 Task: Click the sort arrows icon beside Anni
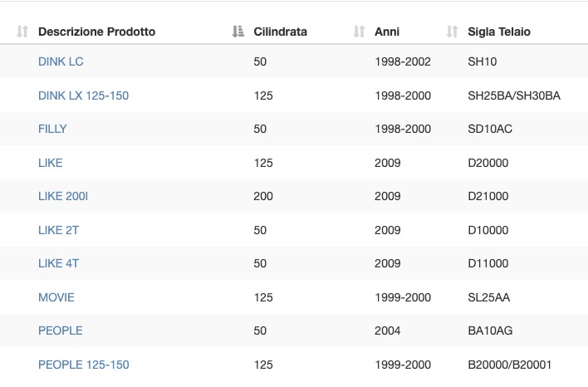pyautogui.click(x=360, y=32)
